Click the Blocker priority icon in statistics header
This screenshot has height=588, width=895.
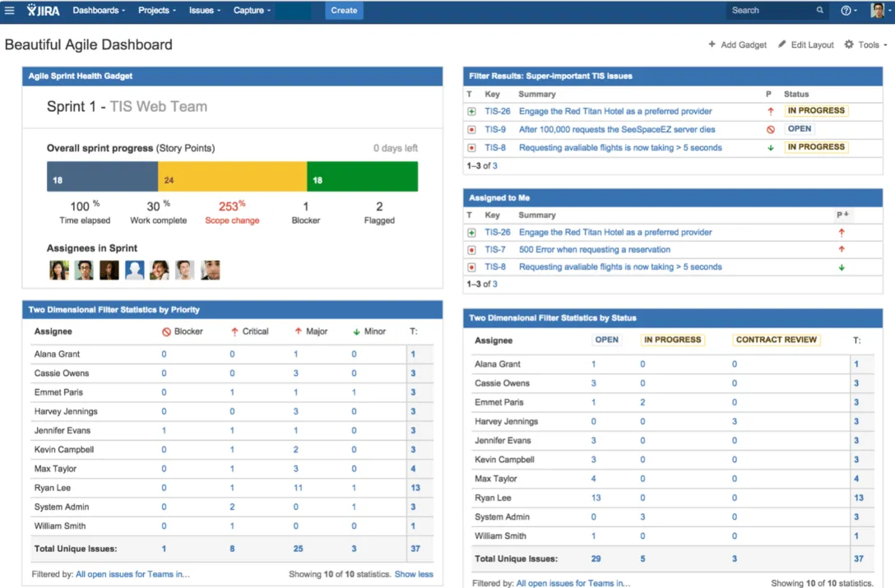[166, 331]
